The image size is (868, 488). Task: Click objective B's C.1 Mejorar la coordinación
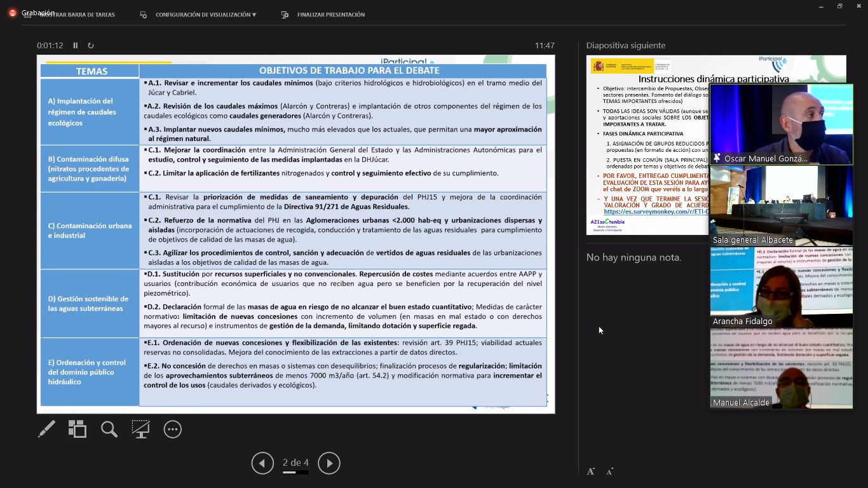(x=343, y=154)
